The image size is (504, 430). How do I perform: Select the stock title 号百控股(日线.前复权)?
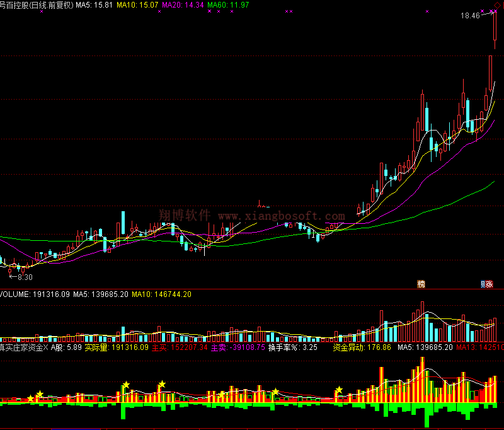click(x=37, y=5)
